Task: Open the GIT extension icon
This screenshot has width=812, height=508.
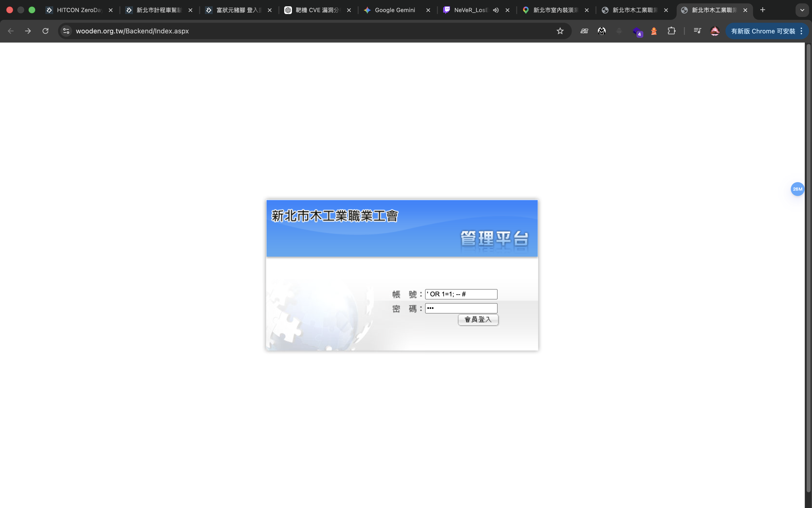Action: click(584, 31)
